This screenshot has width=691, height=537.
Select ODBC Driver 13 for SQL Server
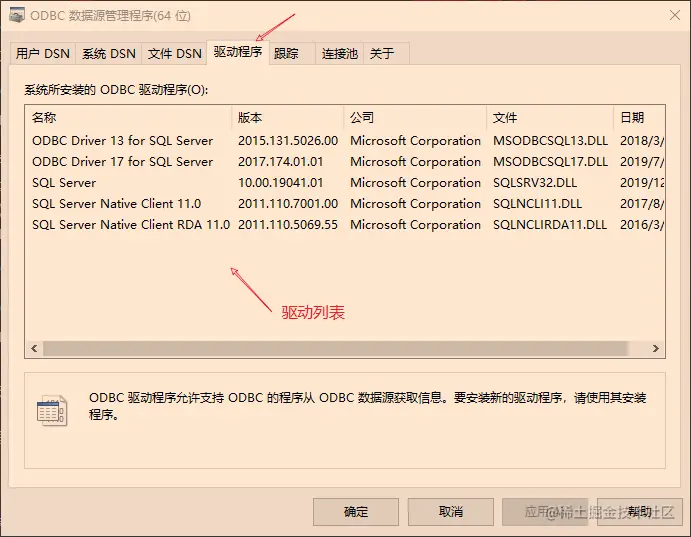123,141
